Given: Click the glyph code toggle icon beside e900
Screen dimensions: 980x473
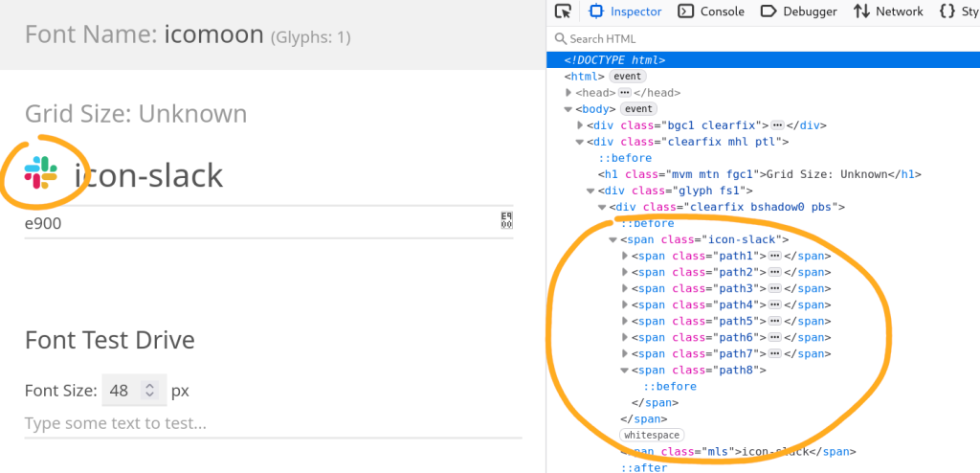Looking at the screenshot, I should pos(506,221).
